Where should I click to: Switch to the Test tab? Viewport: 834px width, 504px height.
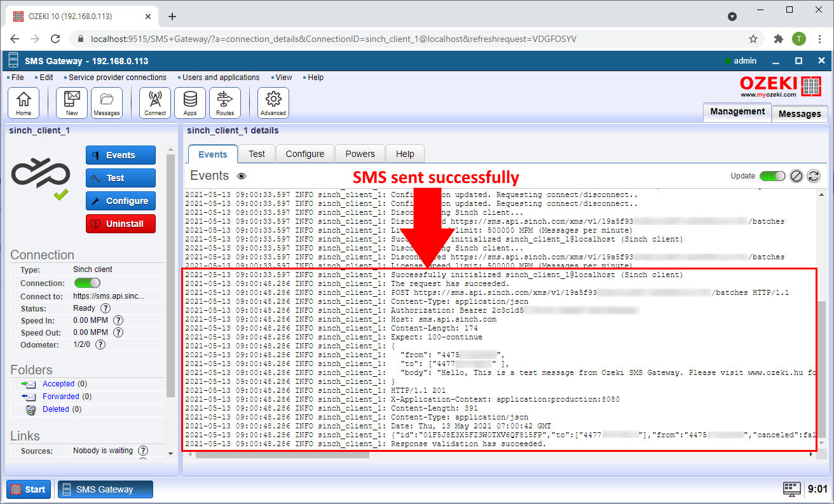[x=257, y=154]
